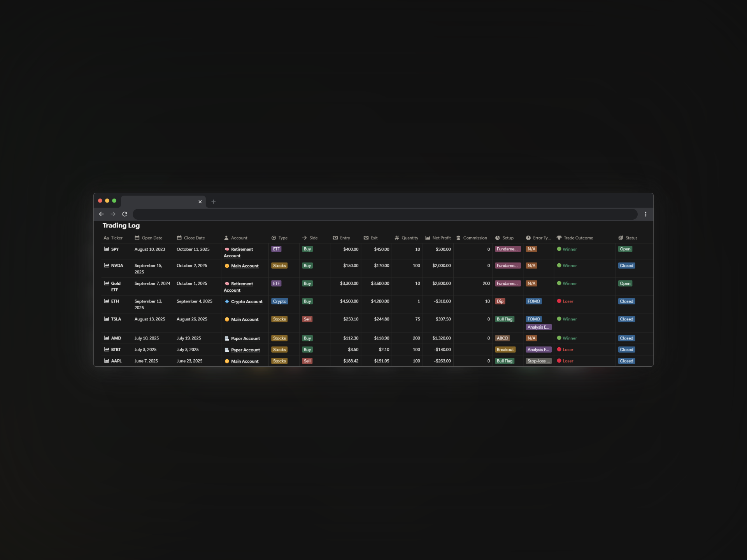Click the Breakout setup tag in BTBT row
This screenshot has height=560, width=747.
click(505, 349)
